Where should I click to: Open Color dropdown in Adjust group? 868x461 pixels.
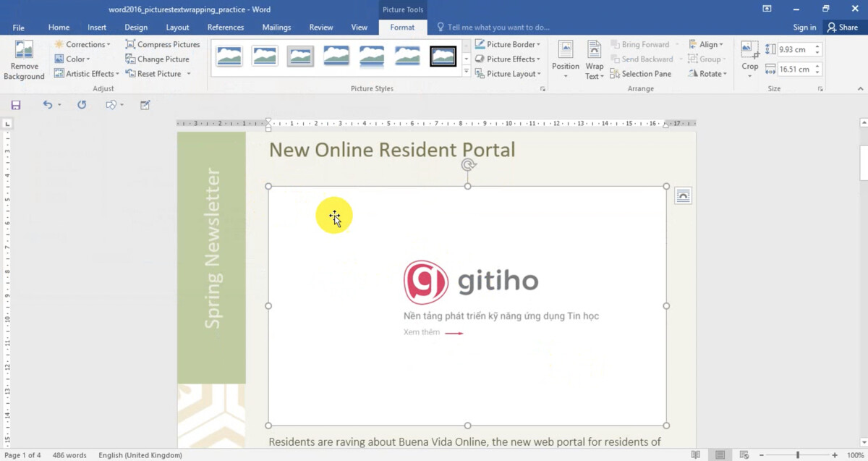click(x=72, y=59)
